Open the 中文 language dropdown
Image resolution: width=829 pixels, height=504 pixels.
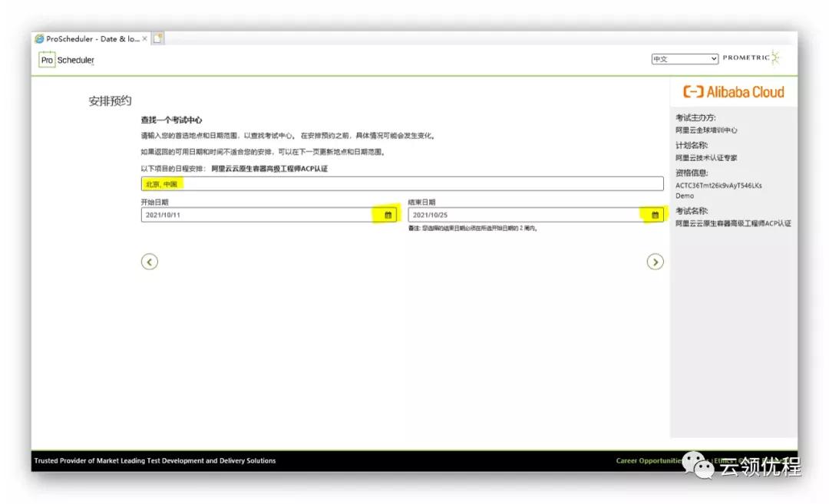[685, 58]
